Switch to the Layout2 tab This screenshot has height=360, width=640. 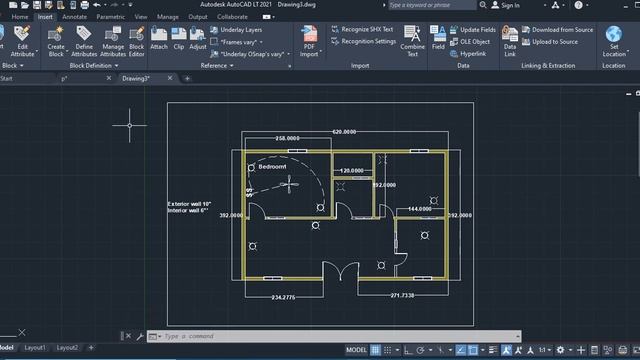click(67, 348)
